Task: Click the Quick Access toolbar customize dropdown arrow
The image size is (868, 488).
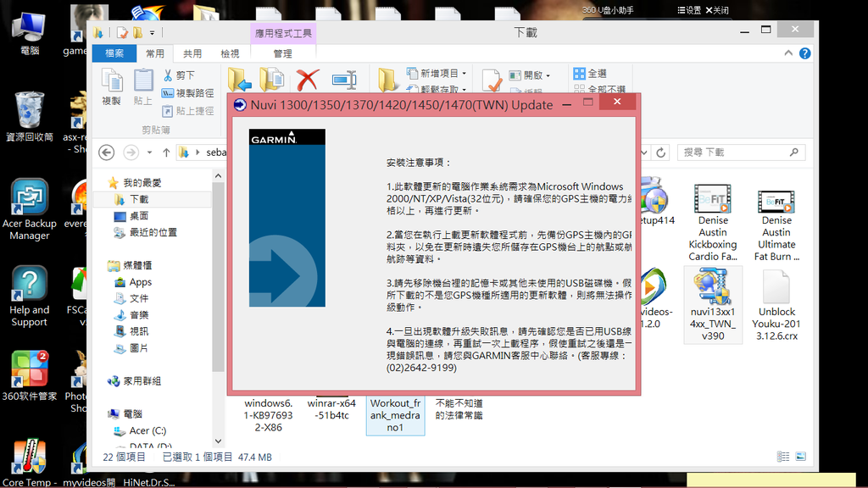Action: click(x=153, y=33)
